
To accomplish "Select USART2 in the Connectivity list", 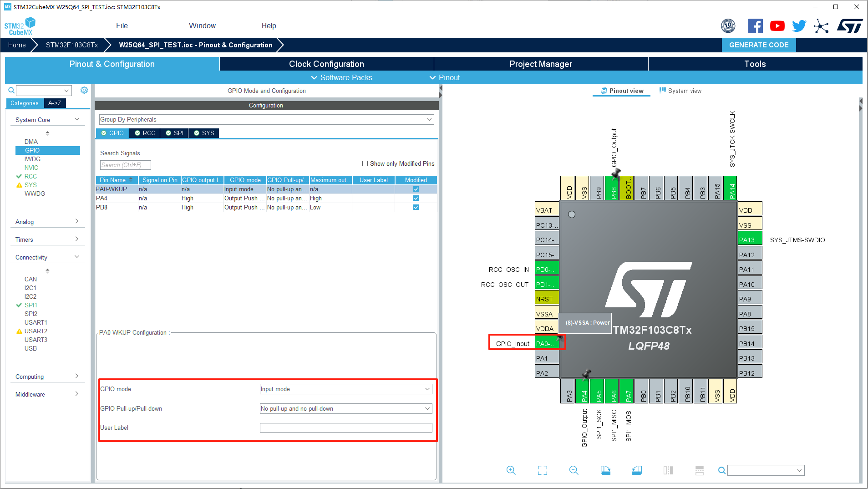I will pos(36,331).
